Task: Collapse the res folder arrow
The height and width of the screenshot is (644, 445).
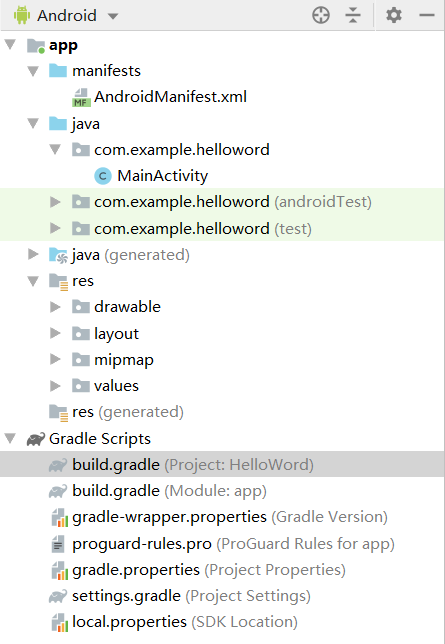Action: click(33, 281)
